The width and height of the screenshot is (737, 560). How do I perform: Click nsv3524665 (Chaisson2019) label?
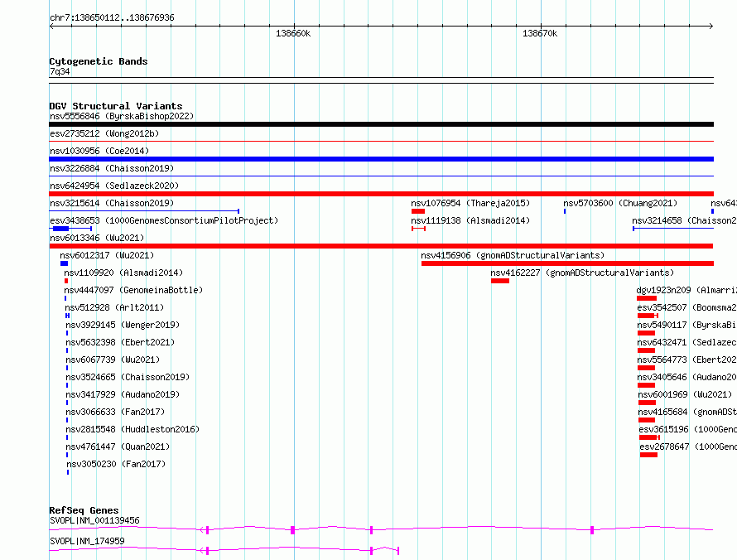pos(128,377)
